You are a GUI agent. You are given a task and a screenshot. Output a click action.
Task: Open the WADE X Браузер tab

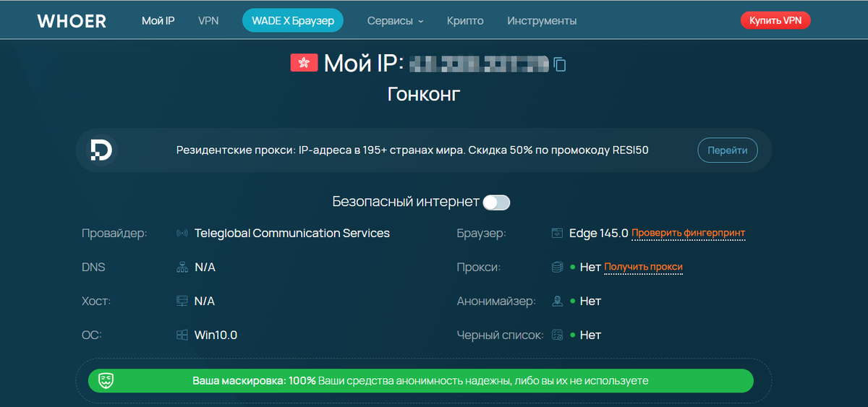(x=293, y=21)
